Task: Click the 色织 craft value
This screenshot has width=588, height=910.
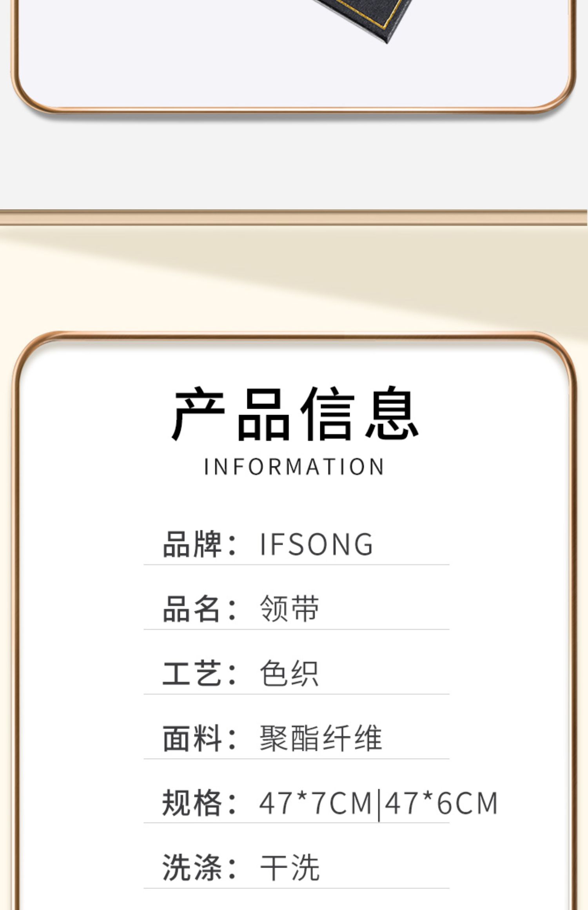Action: click(x=289, y=673)
